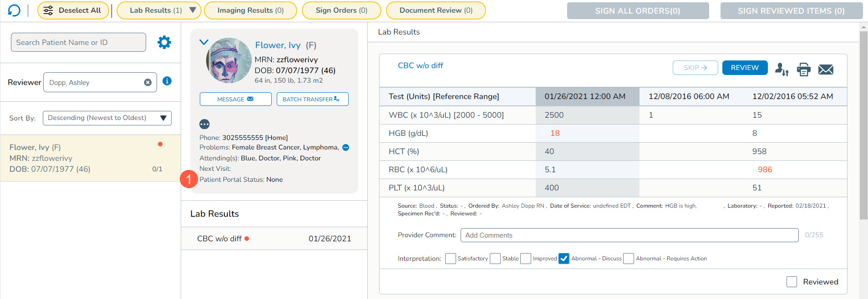Click the Provider Comment input field

tap(629, 235)
